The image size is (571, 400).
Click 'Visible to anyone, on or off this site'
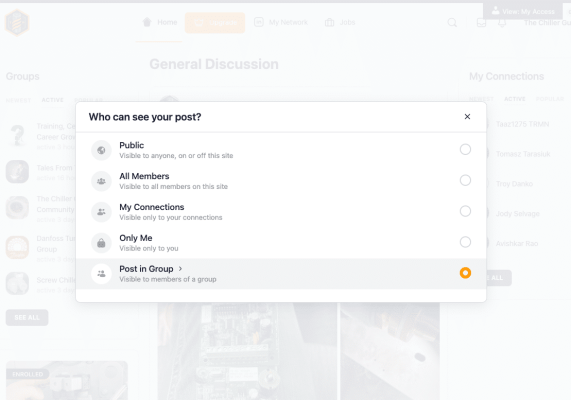[x=176, y=156]
